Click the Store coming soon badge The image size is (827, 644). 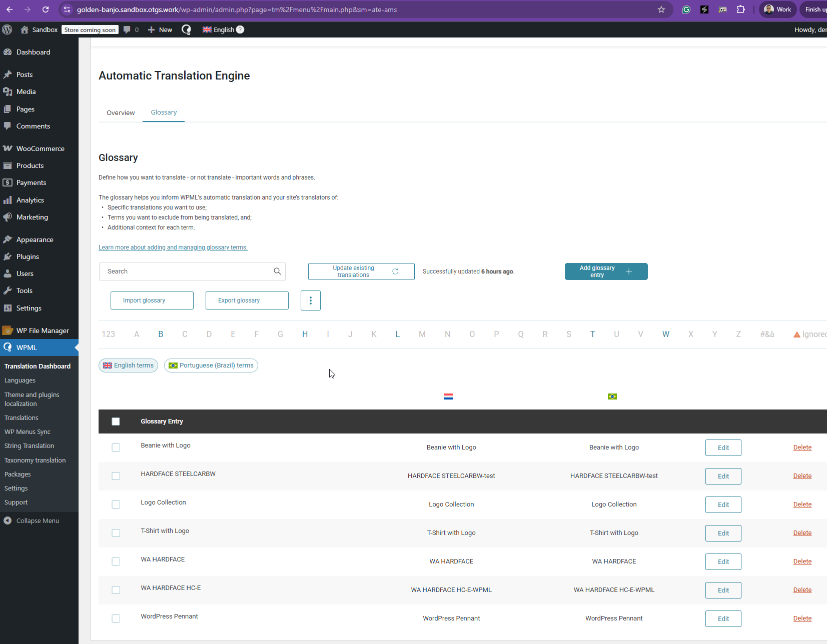pyautogui.click(x=90, y=29)
